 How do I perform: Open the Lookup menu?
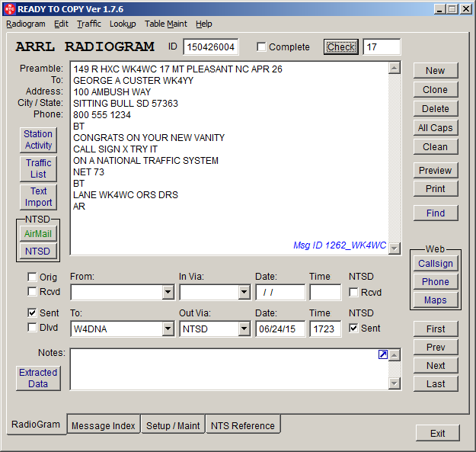[123, 24]
